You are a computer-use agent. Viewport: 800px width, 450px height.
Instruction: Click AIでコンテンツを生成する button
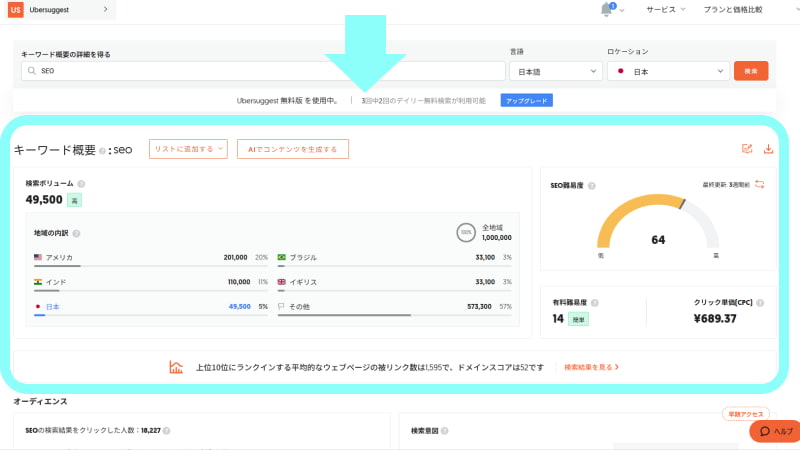click(293, 149)
